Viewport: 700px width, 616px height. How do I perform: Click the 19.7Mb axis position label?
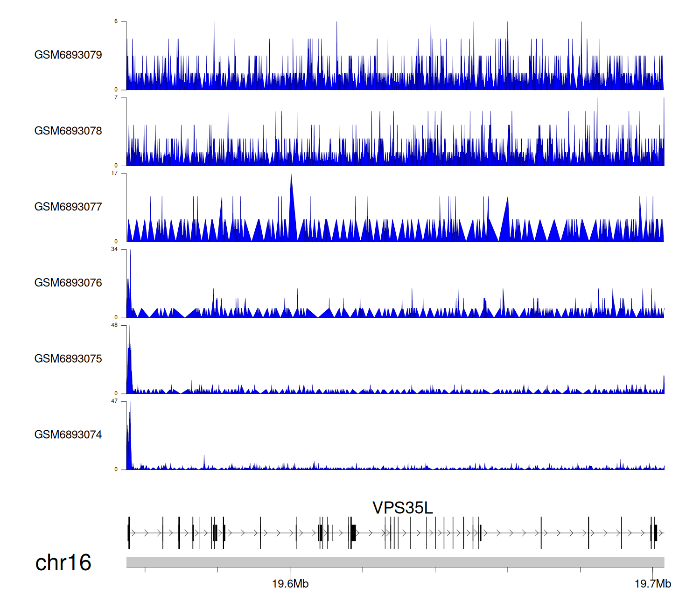click(x=652, y=584)
